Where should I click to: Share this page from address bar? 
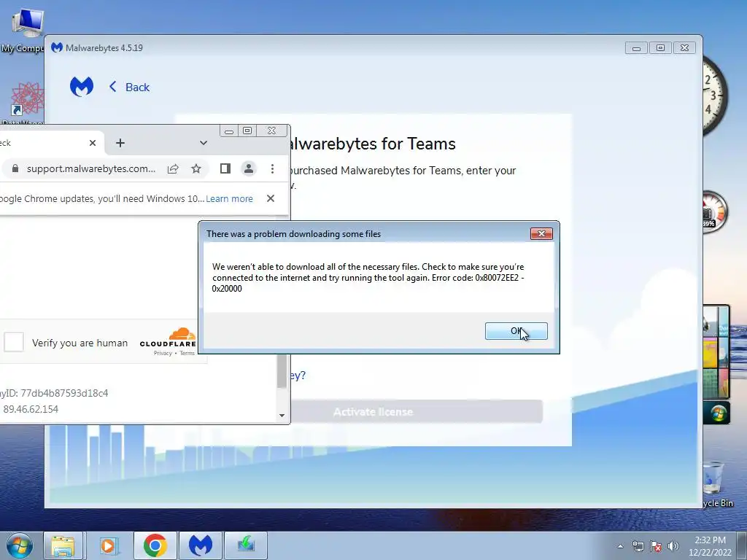pos(173,168)
